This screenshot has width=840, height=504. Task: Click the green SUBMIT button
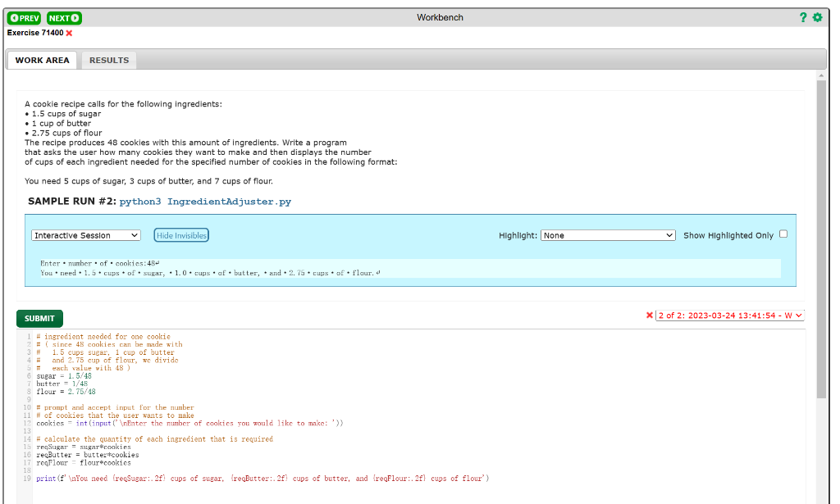(x=38, y=319)
